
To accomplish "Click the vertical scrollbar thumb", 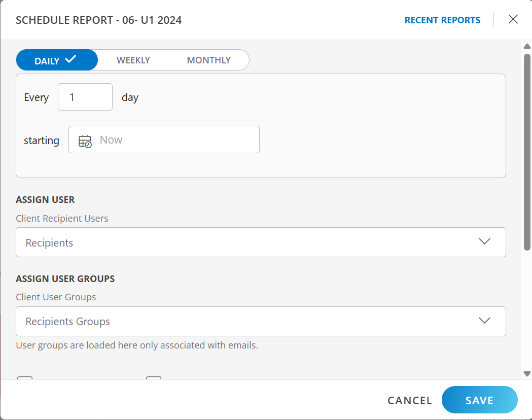I will pos(527,152).
